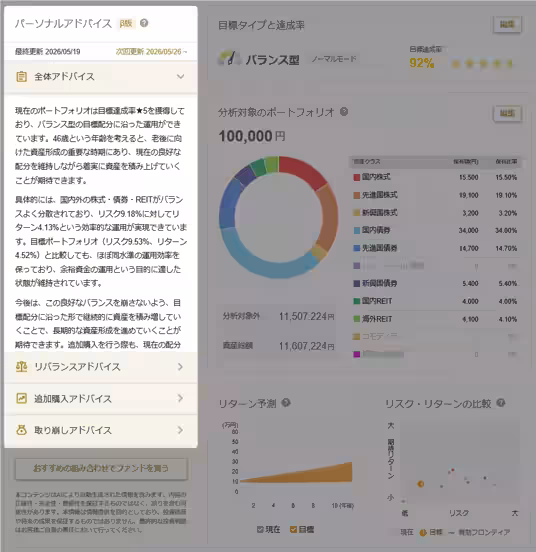Click the red segment of the donut chart

302,170
